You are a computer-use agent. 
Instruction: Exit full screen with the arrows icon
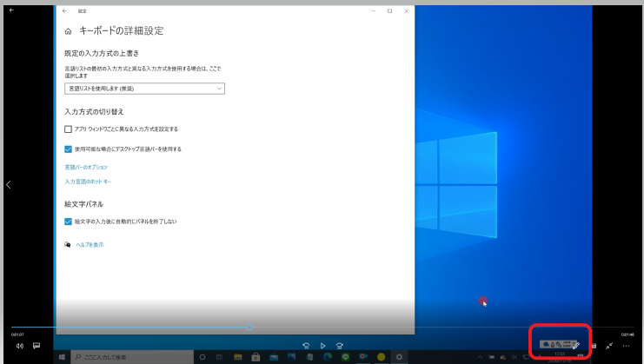pyautogui.click(x=610, y=346)
